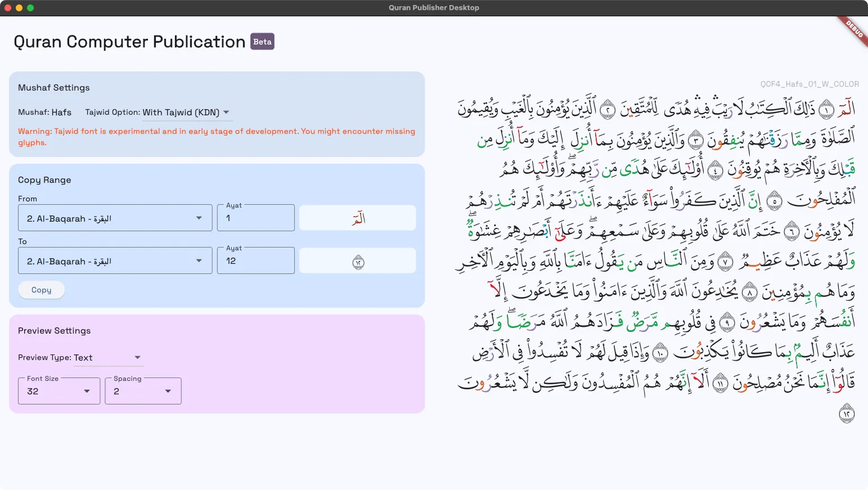Click the red macOS close window button
Screen dimensions: 868x490
8,8
